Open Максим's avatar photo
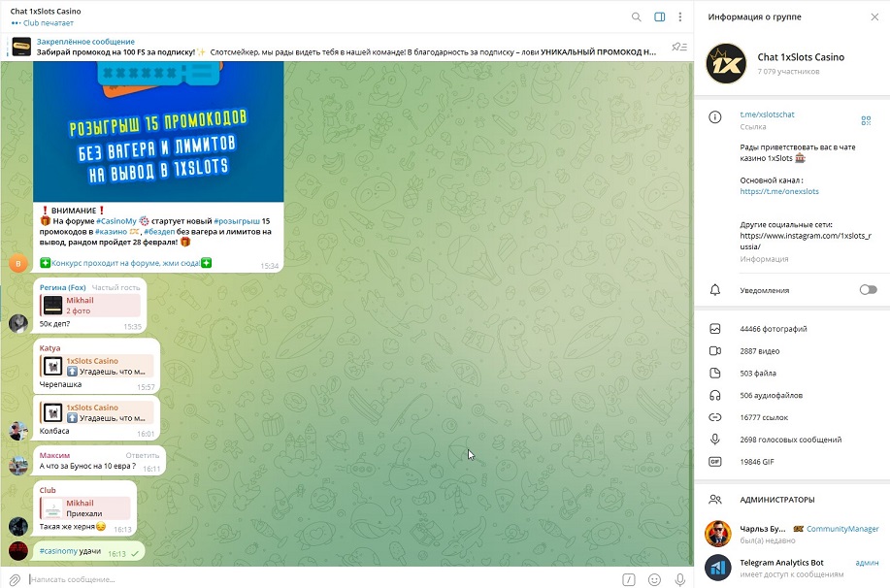 [18, 466]
